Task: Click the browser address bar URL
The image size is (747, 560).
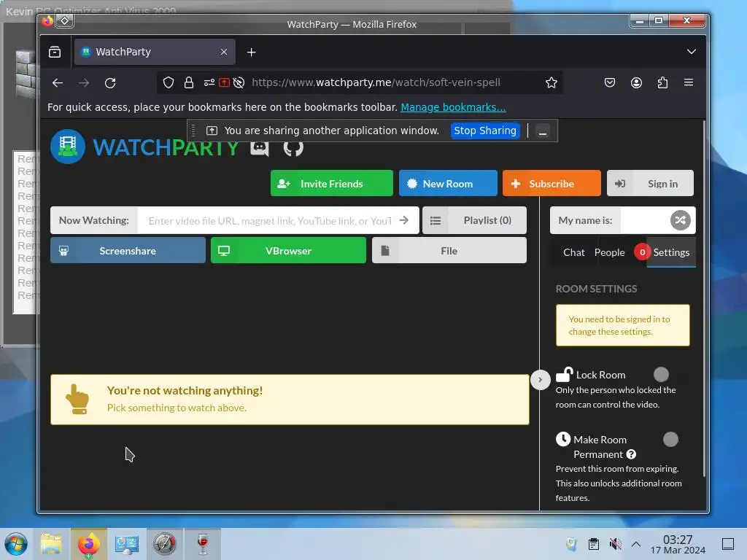Action: tap(376, 82)
